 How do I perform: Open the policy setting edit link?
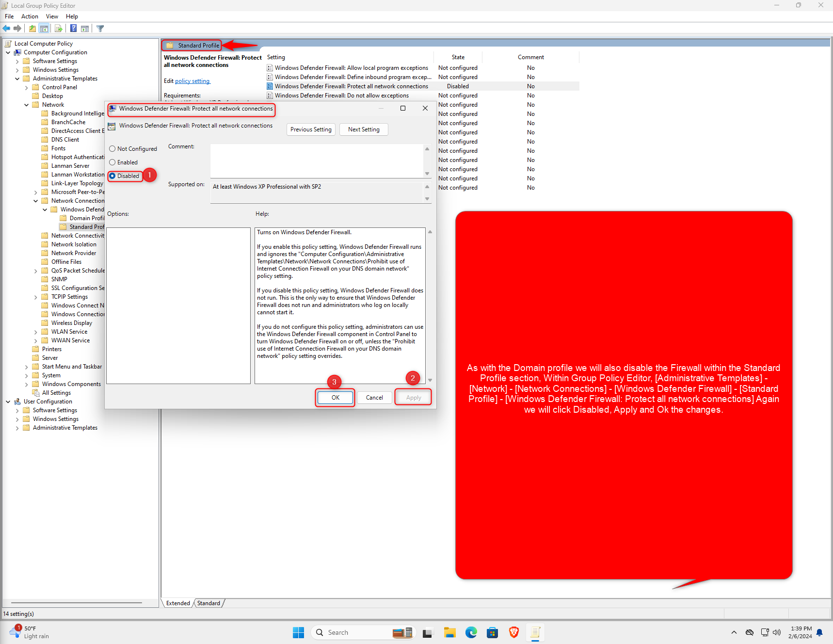click(192, 80)
